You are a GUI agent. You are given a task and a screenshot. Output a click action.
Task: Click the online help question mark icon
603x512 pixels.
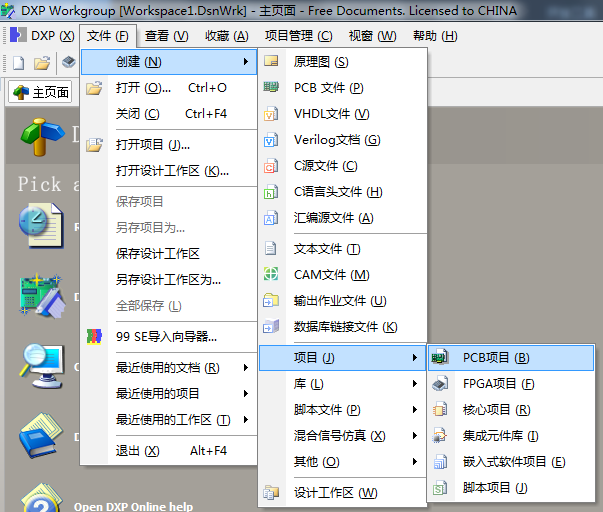42,499
